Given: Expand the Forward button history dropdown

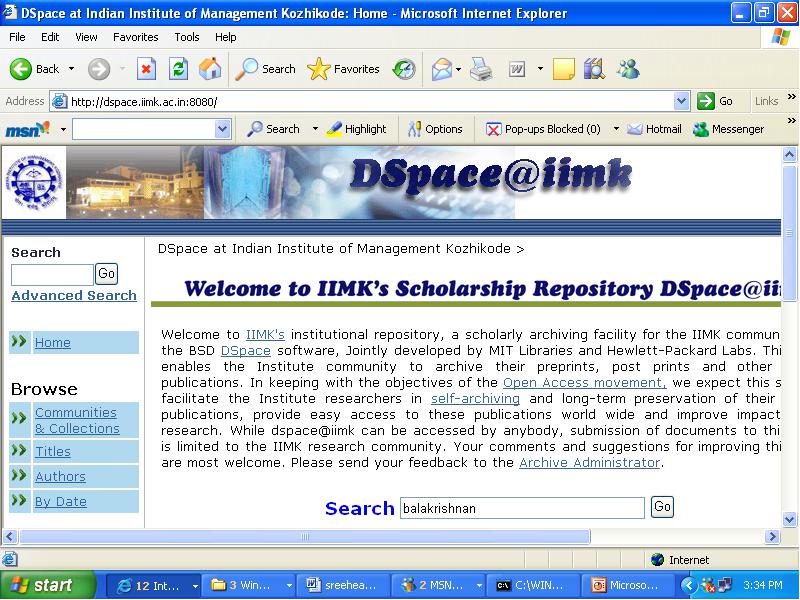Looking at the screenshot, I should tap(122, 69).
